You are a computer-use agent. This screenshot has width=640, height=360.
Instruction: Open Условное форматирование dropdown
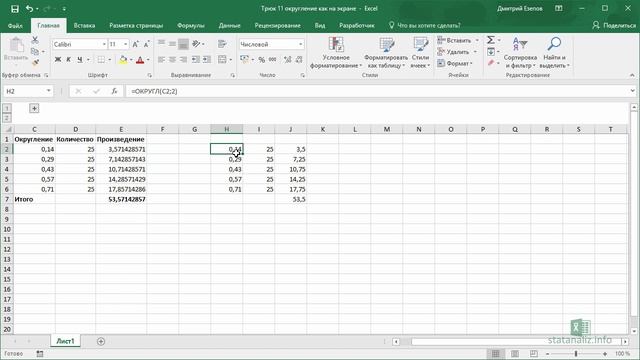(336, 53)
